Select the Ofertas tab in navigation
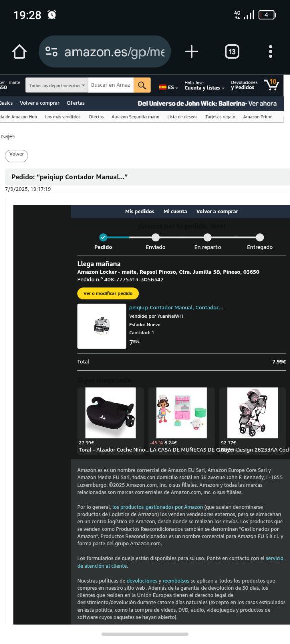Viewport: 290px width, 644px height. 76,103
